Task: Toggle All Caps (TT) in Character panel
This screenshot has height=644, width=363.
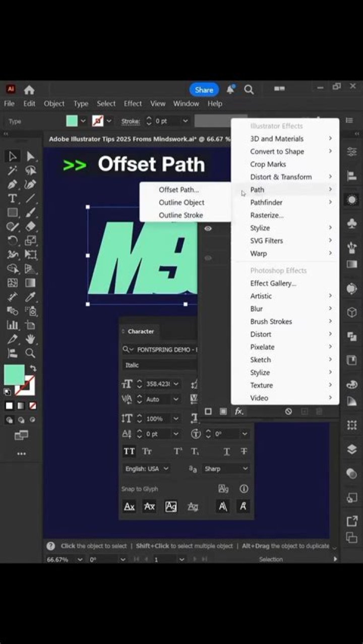Action: 130,451
